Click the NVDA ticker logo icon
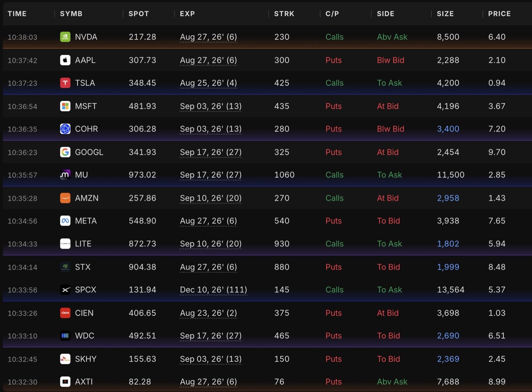Viewport: 532px width, 392px height. coord(65,37)
